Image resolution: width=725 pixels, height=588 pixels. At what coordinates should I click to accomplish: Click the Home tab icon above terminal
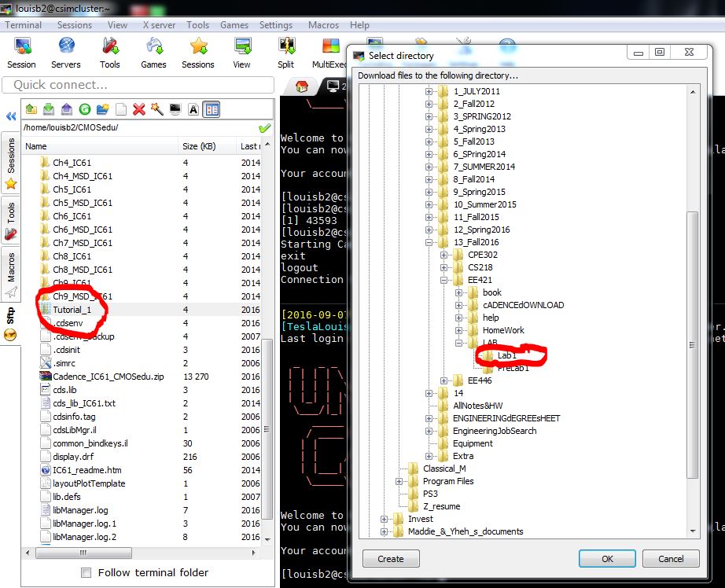(300, 86)
